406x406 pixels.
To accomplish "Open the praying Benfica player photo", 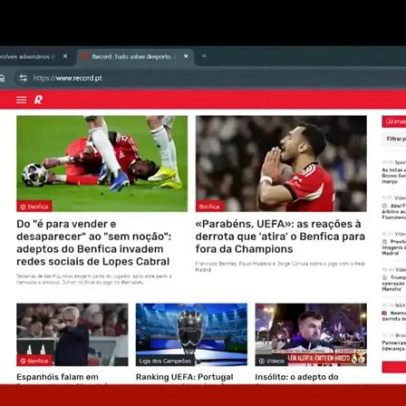I will pyautogui.click(x=281, y=163).
